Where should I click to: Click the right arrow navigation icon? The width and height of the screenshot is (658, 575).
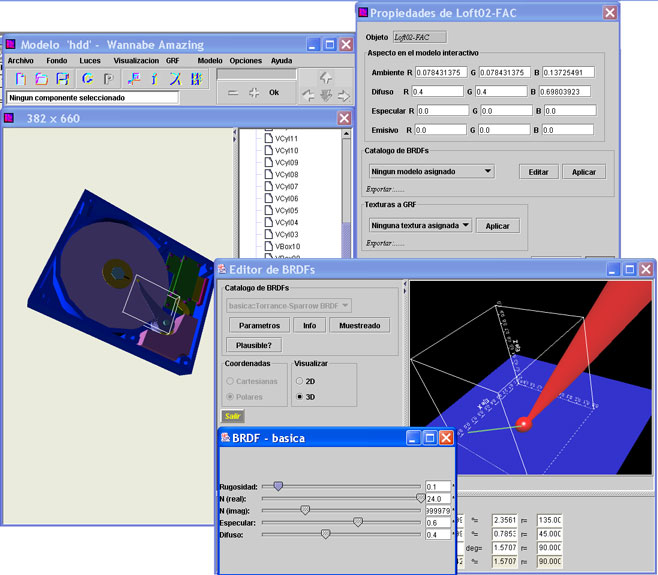click(x=344, y=96)
